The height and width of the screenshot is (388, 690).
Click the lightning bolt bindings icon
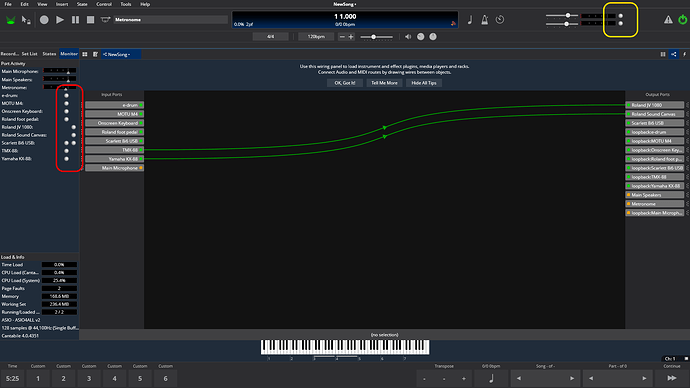coord(684,54)
